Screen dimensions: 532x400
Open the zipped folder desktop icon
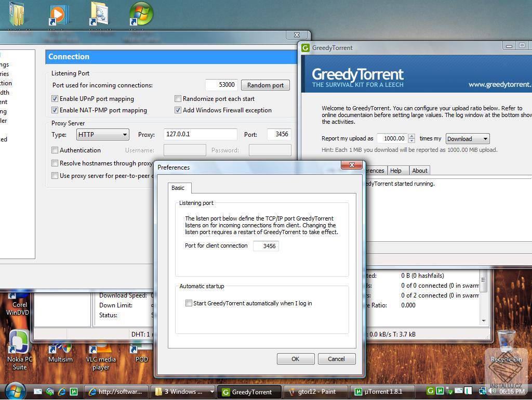(x=17, y=14)
